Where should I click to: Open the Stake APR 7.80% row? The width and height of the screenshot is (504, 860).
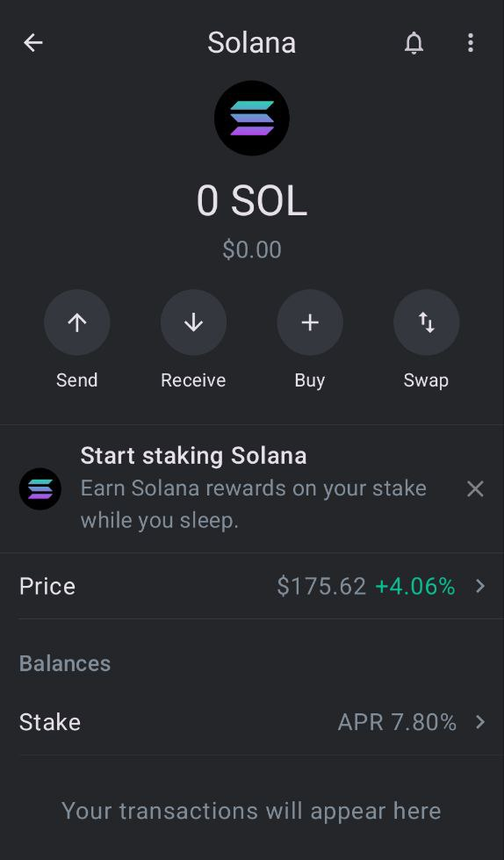(x=252, y=722)
